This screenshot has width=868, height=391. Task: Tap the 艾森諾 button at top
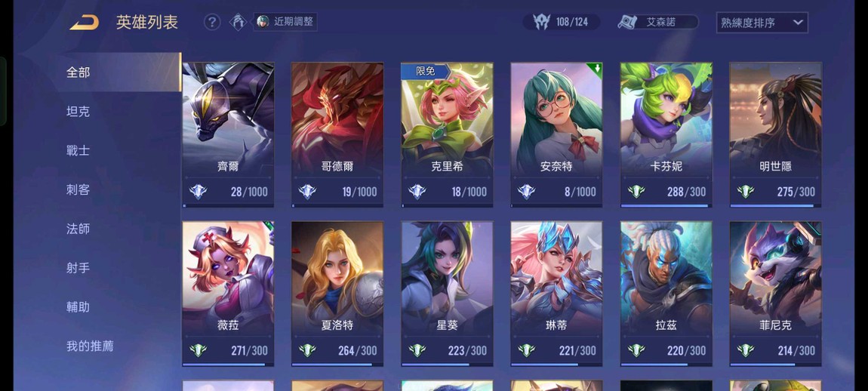pyautogui.click(x=658, y=22)
